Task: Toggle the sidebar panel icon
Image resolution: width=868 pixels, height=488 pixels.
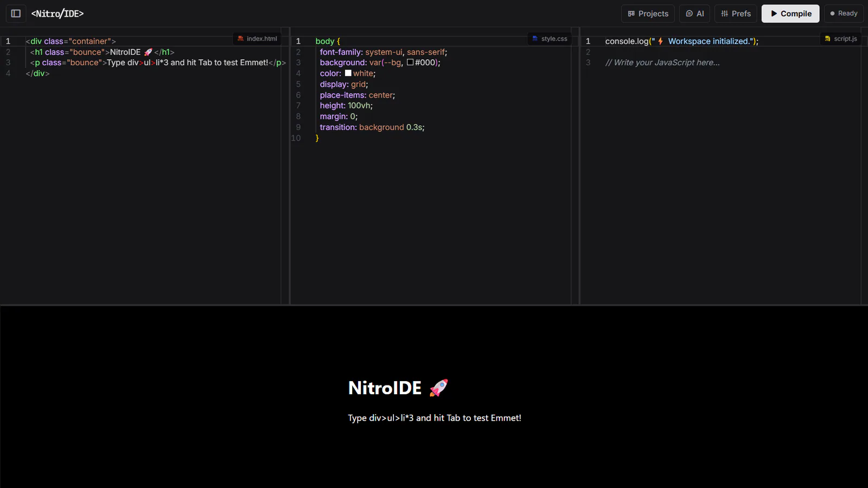Action: [16, 14]
